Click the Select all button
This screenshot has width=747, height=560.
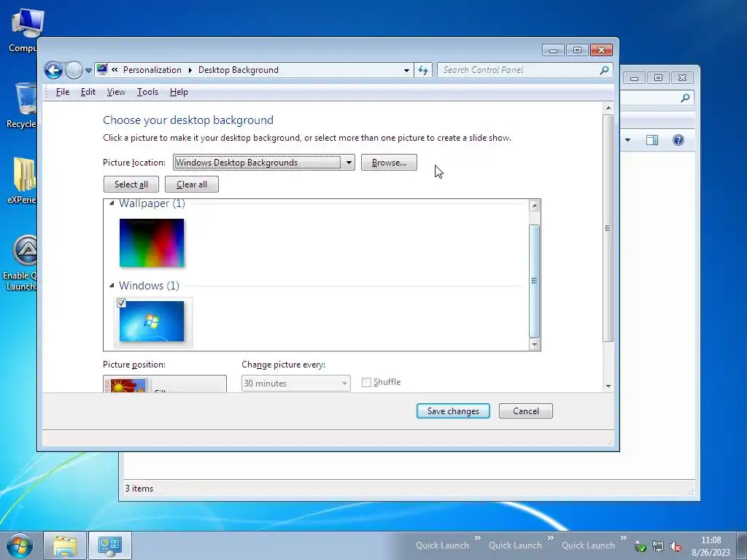(x=131, y=184)
